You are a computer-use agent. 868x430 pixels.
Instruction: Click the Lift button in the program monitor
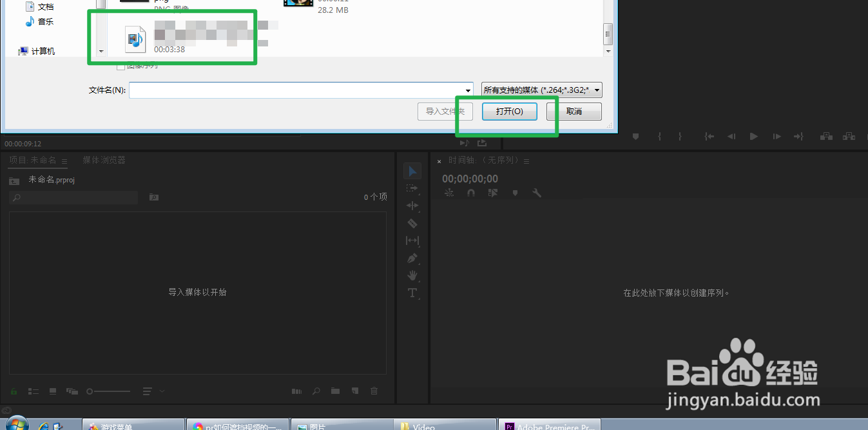click(826, 137)
